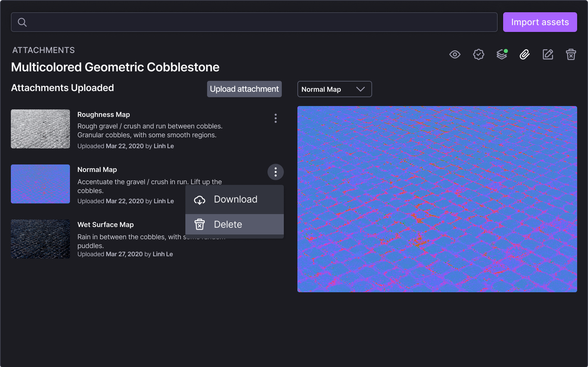This screenshot has width=588, height=367.
Task: Select the Roughness Map thumbnail
Action: click(40, 129)
